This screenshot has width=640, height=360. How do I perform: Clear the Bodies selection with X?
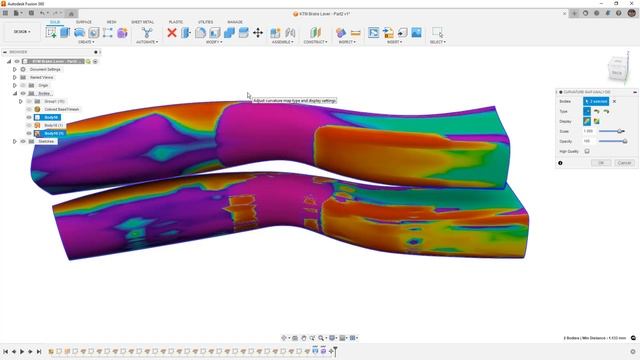[x=614, y=101]
